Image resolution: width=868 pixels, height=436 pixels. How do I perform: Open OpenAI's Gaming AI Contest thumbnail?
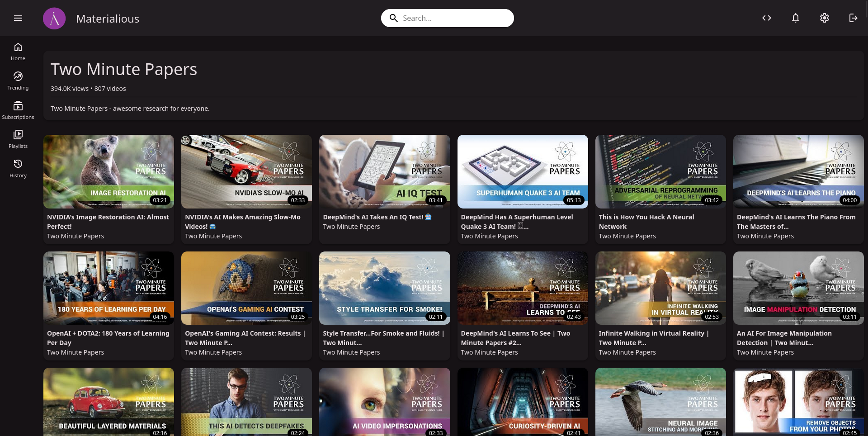pyautogui.click(x=246, y=288)
